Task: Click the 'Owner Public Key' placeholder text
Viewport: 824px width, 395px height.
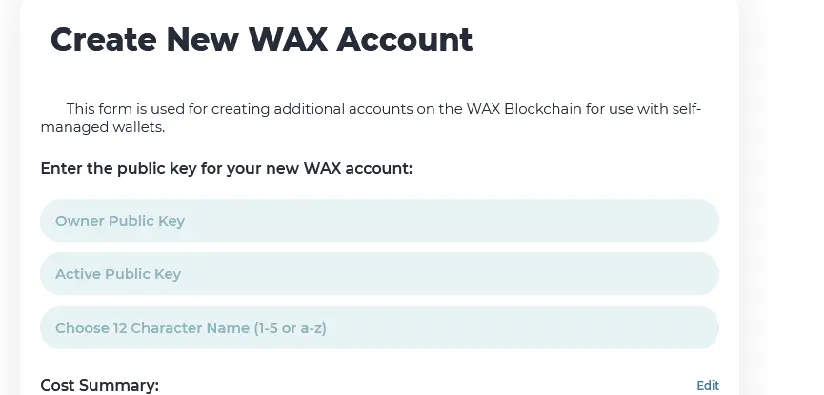Action: 120,221
